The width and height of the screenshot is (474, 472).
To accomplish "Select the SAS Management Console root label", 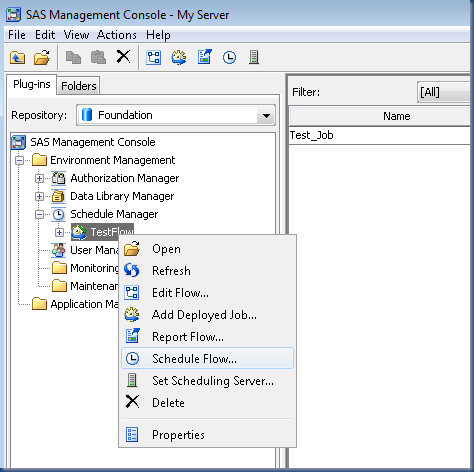I will click(93, 142).
